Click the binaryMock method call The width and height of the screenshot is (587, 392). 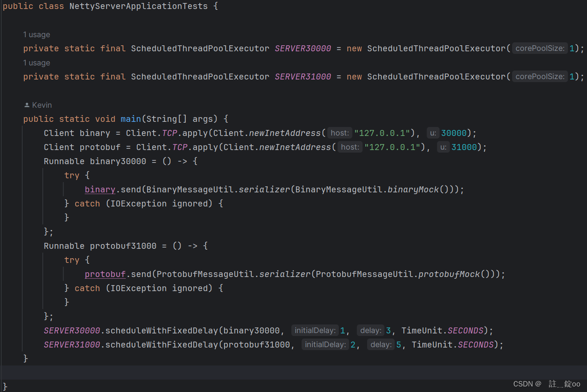(x=413, y=189)
